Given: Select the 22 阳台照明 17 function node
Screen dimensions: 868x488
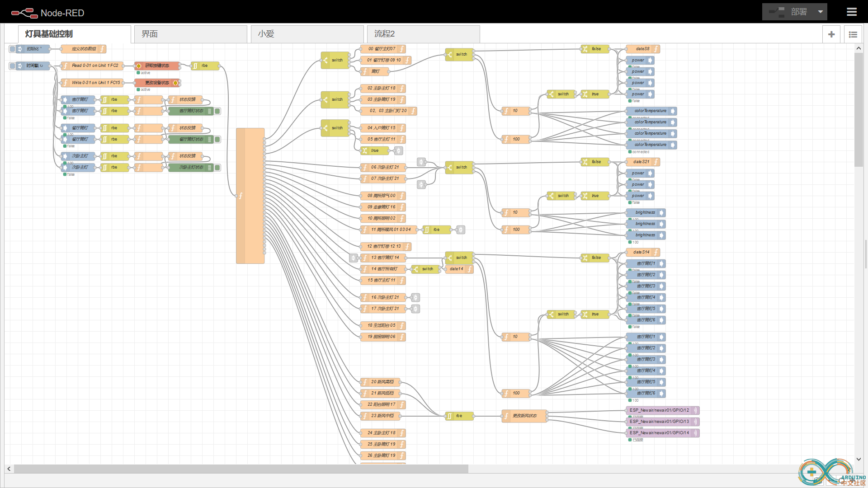Looking at the screenshot, I should 383,405.
